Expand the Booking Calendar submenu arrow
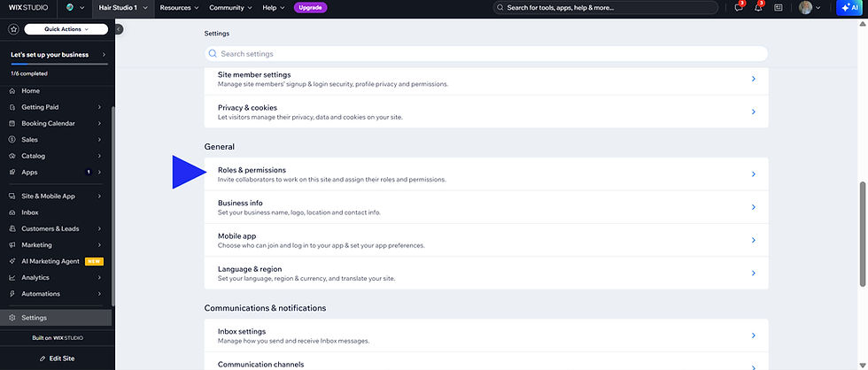 tap(99, 123)
